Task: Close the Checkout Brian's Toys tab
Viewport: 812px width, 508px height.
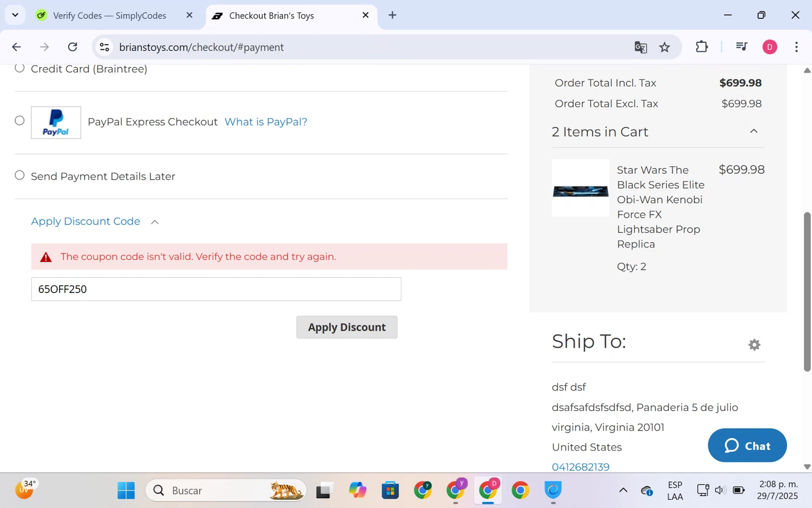Action: tap(365, 15)
